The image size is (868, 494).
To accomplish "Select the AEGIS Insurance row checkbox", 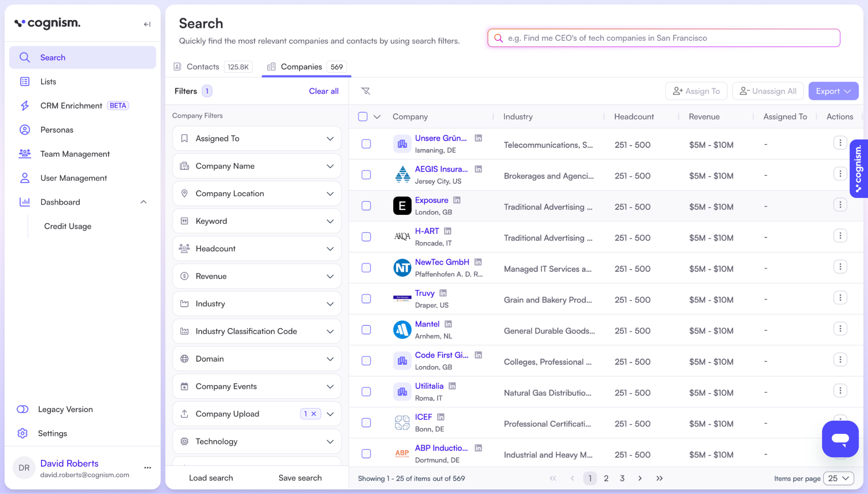I will [x=366, y=175].
